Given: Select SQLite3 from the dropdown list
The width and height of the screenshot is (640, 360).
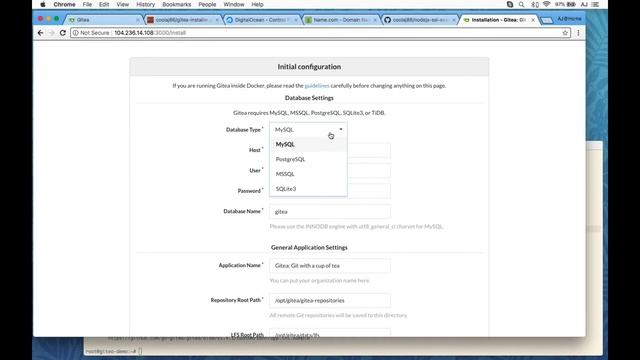Looking at the screenshot, I should pyautogui.click(x=308, y=189).
